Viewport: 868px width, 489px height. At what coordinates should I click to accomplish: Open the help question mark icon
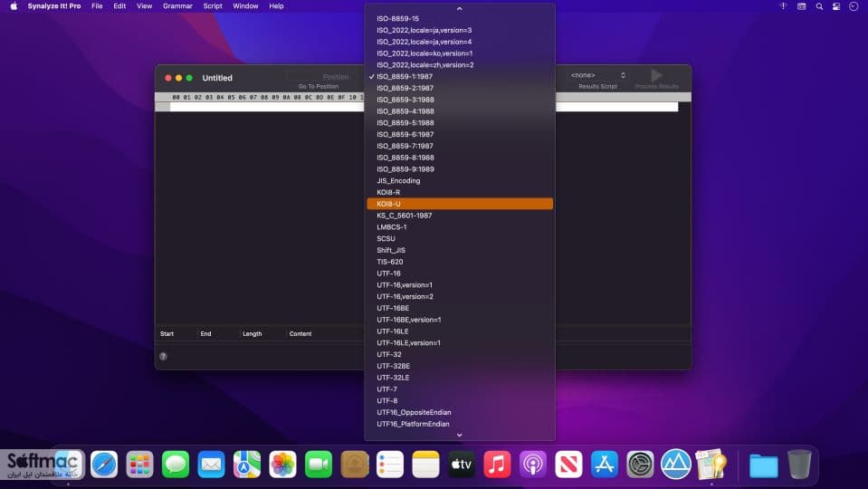click(x=163, y=356)
